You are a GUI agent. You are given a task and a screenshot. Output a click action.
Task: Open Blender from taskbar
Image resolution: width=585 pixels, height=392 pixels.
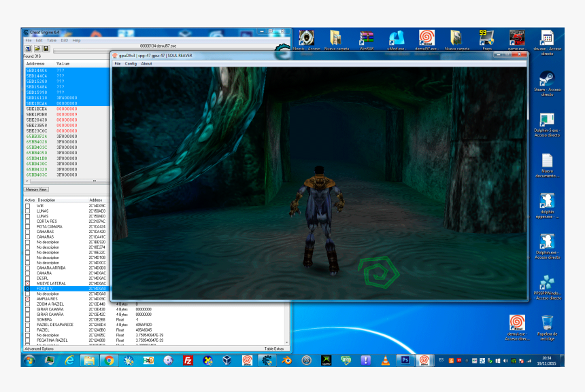click(x=286, y=360)
